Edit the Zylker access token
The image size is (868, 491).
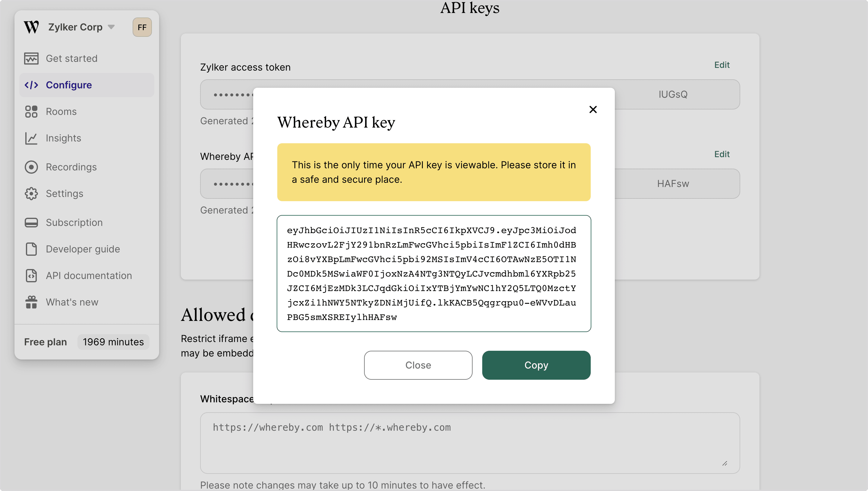[x=722, y=65]
